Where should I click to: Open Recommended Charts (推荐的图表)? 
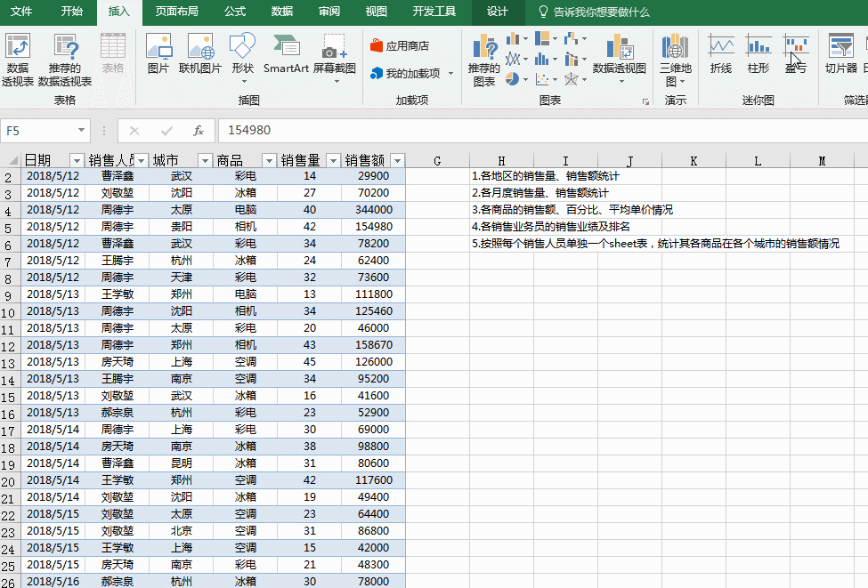tap(483, 60)
